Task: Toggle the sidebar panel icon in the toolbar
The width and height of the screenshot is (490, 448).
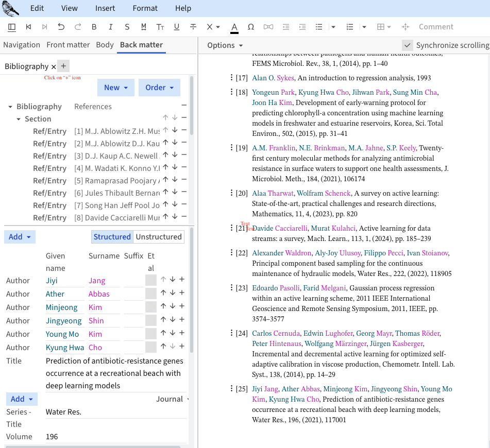Action: [x=12, y=27]
